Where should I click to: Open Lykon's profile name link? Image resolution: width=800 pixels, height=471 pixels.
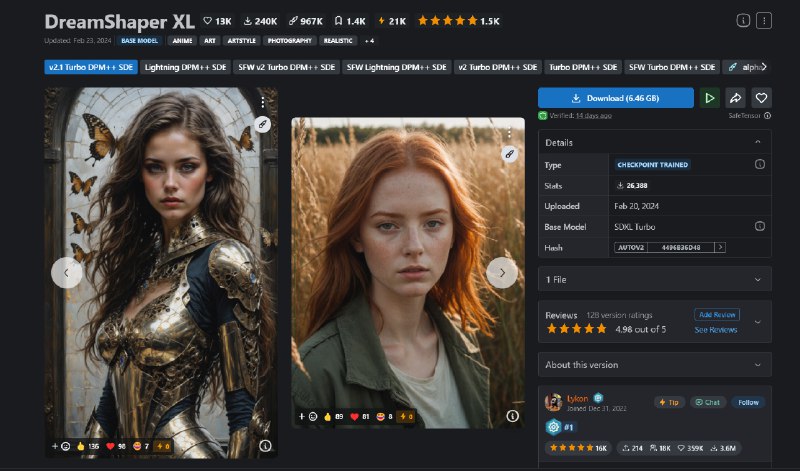click(578, 399)
